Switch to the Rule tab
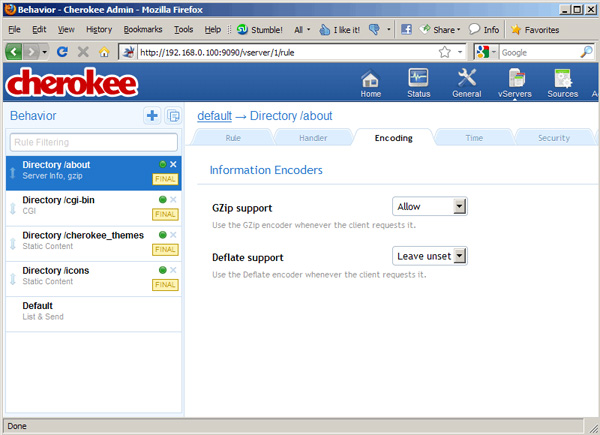This screenshot has height=435, width=600. click(x=233, y=138)
